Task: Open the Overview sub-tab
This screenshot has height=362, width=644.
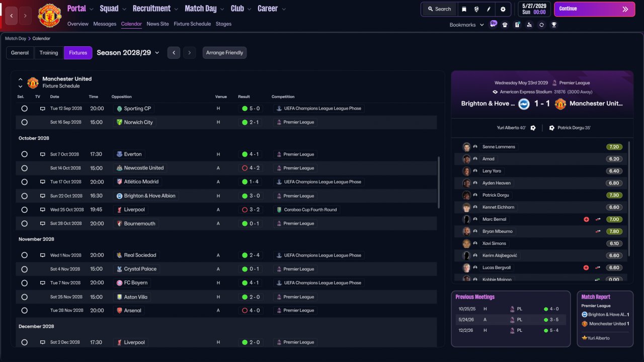Action: coord(78,24)
